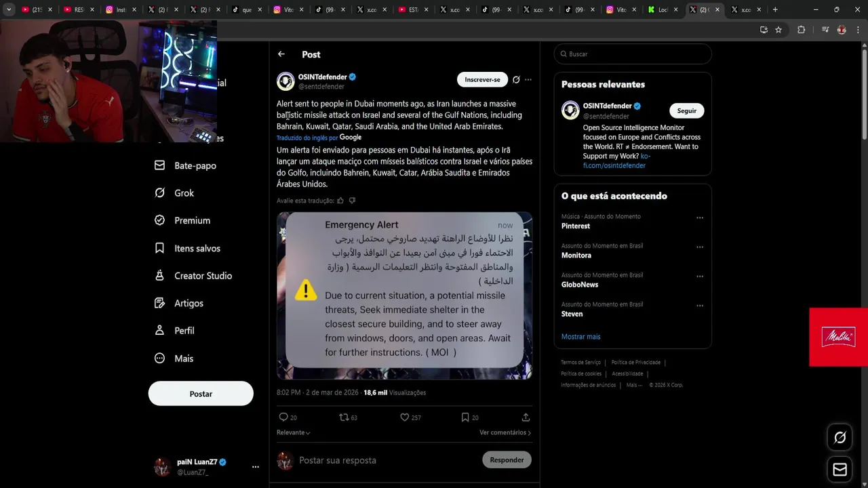Viewport: 868px width, 488px height.
Task: Open Perfil in the sidebar
Action: point(174,331)
